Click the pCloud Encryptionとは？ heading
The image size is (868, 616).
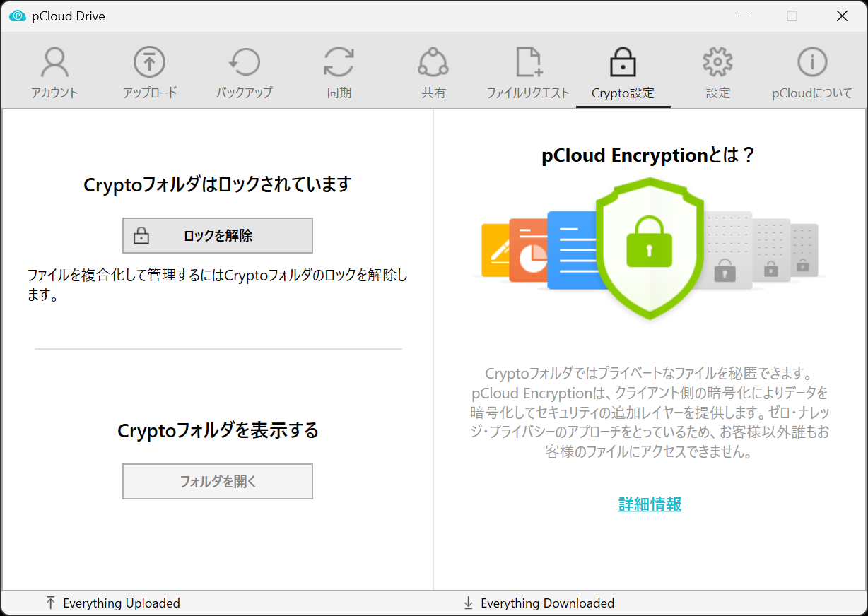coord(649,155)
